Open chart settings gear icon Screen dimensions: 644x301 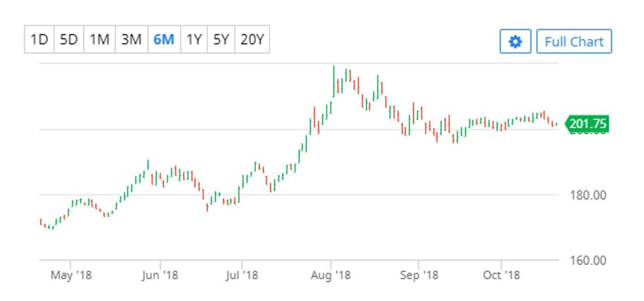click(x=515, y=42)
